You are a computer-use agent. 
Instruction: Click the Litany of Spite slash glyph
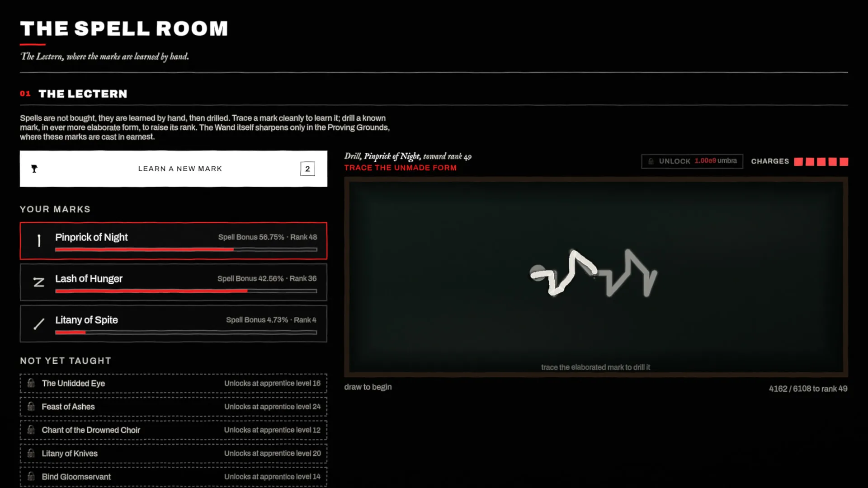point(39,324)
